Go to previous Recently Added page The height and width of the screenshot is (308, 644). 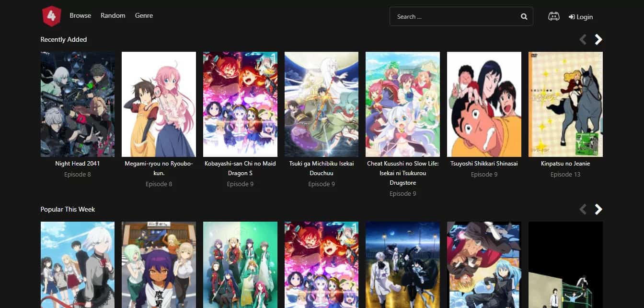click(583, 39)
